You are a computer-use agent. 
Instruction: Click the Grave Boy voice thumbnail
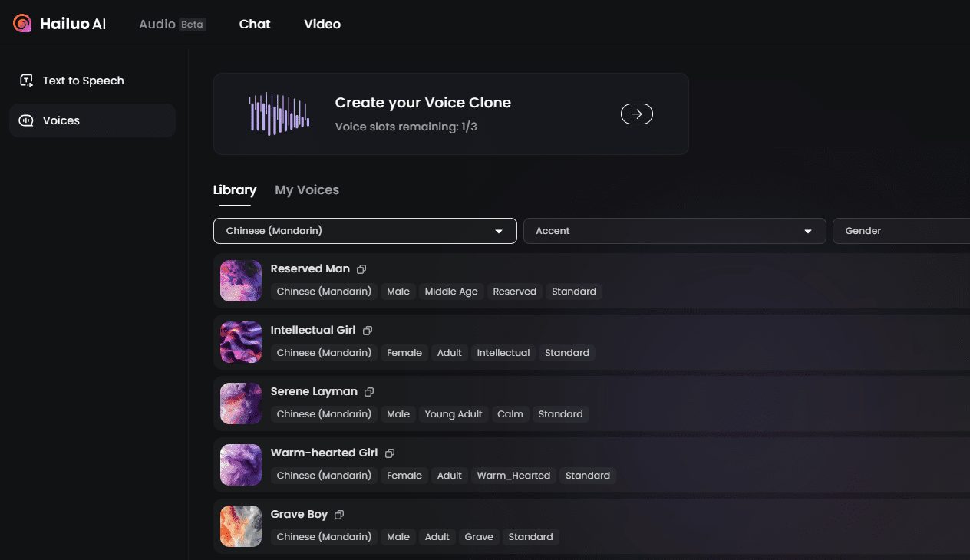(241, 526)
